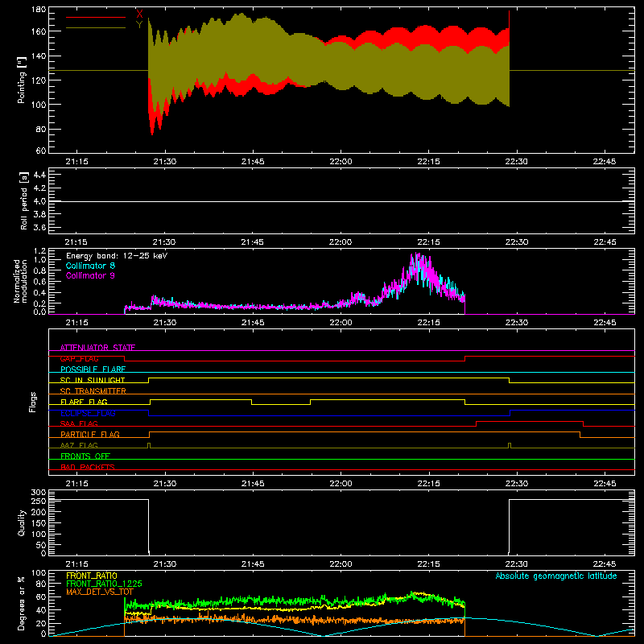Image resolution: width=644 pixels, height=644 pixels.
Task: Click the Collimator 8 legend entry
Action: [x=90, y=266]
